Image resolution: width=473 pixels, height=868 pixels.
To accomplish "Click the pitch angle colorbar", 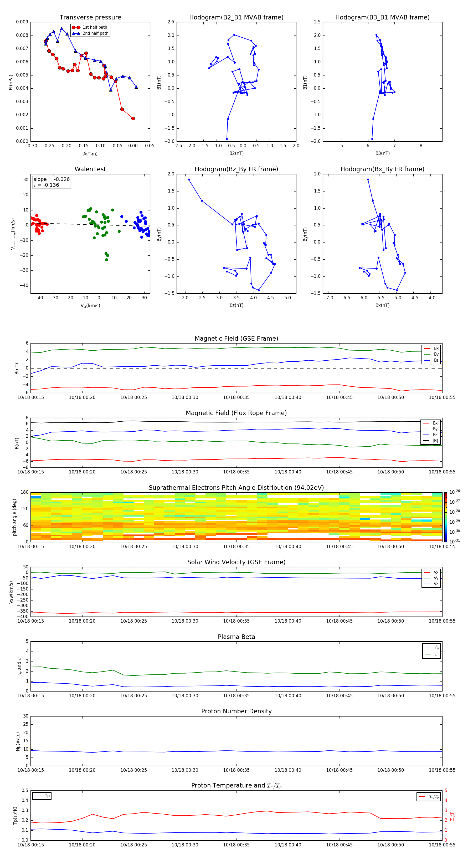I will tap(446, 517).
